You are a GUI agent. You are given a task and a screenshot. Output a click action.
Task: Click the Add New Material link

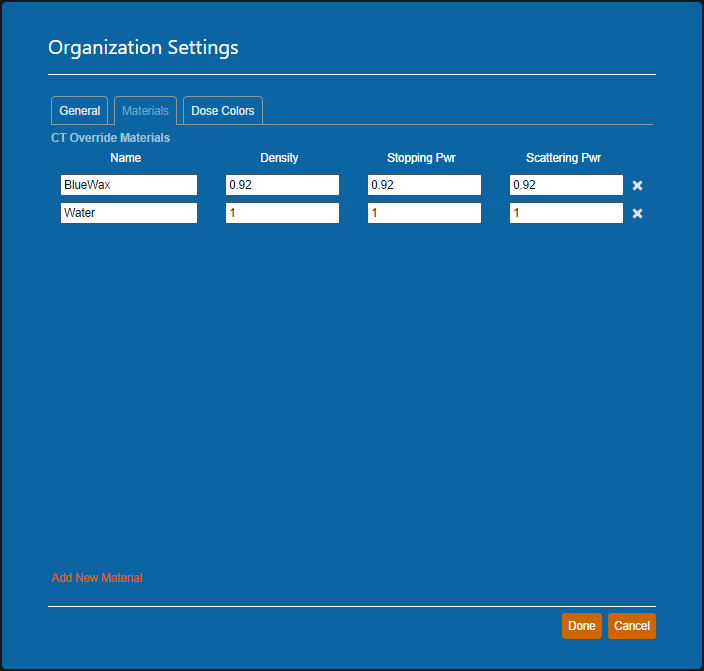(97, 578)
